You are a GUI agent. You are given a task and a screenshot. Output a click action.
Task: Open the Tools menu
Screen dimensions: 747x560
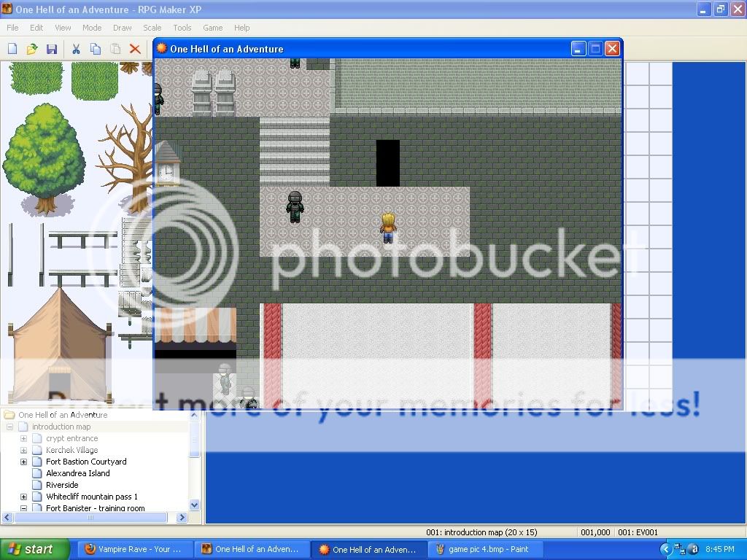click(x=182, y=28)
